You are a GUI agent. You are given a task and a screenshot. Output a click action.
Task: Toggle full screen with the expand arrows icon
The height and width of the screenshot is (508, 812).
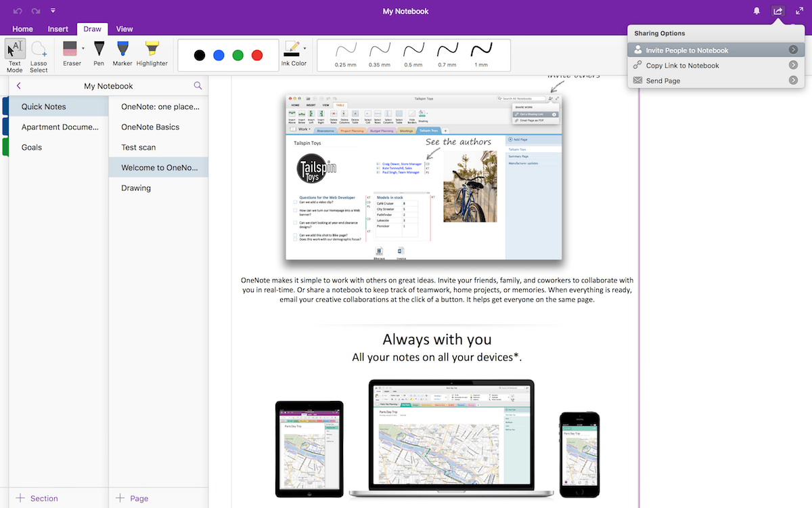[799, 11]
